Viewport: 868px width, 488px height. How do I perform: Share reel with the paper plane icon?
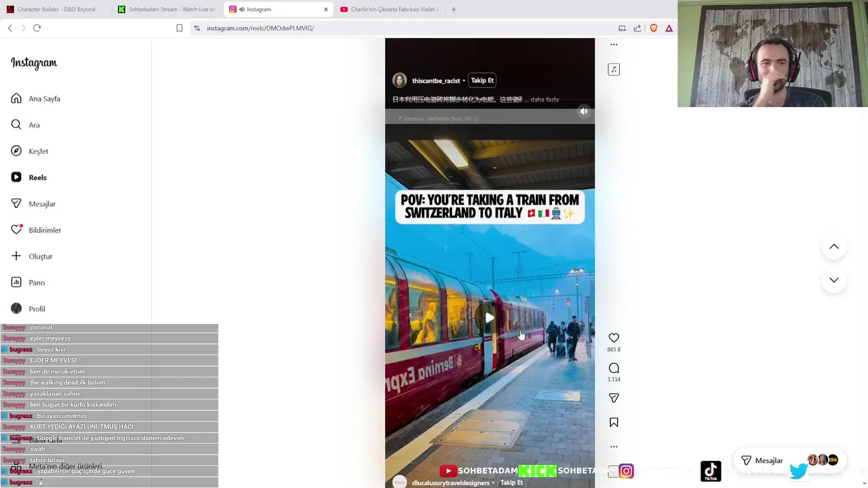614,398
